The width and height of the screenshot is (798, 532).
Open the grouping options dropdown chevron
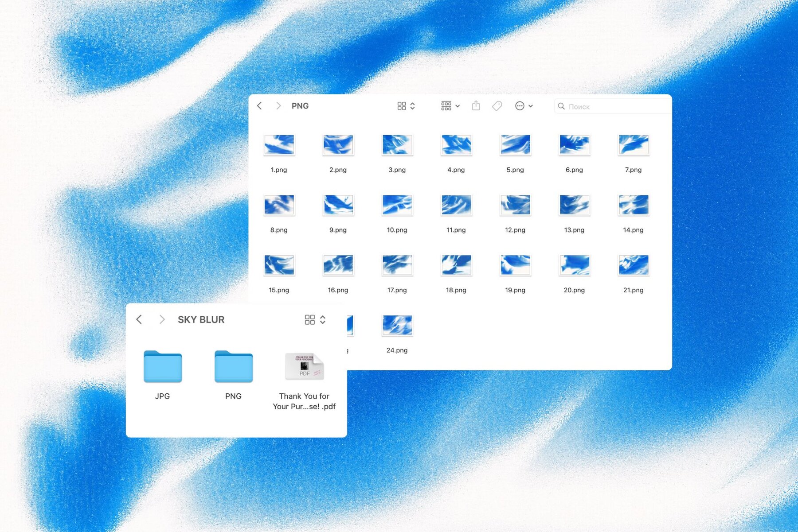pos(458,105)
